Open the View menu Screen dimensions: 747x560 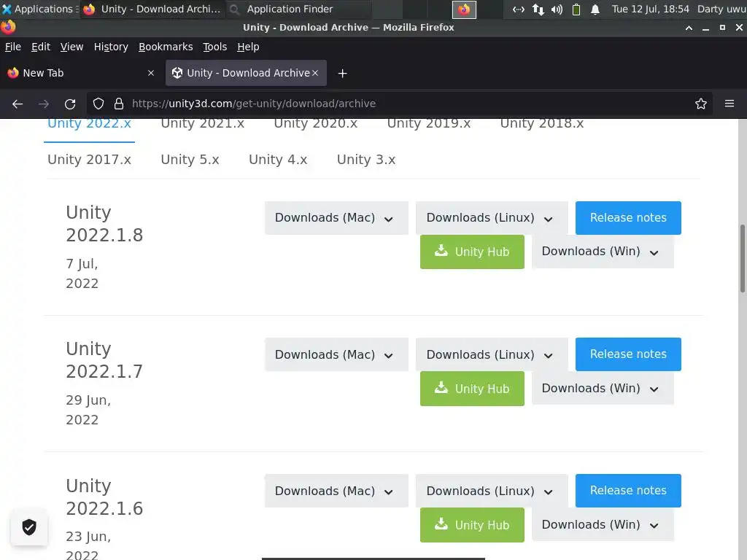(71, 47)
